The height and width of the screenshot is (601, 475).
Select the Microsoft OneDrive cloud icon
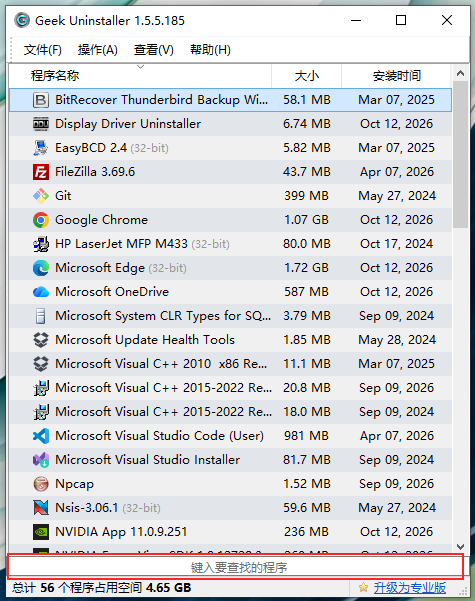coord(41,292)
